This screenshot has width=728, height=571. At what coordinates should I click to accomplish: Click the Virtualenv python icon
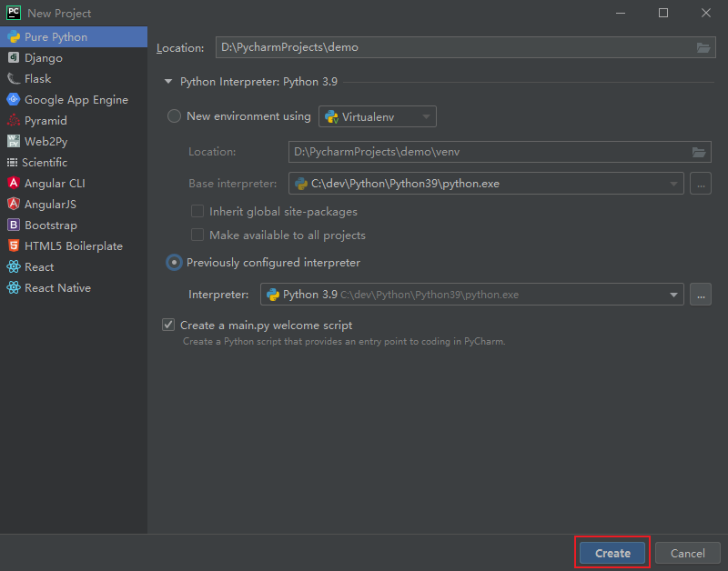(331, 117)
